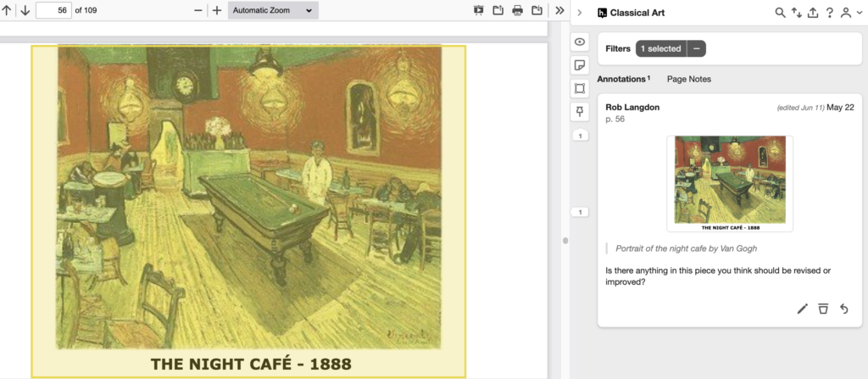Screen dimensions: 868x379
Task: Click the page number field showing 56
Action: [53, 10]
